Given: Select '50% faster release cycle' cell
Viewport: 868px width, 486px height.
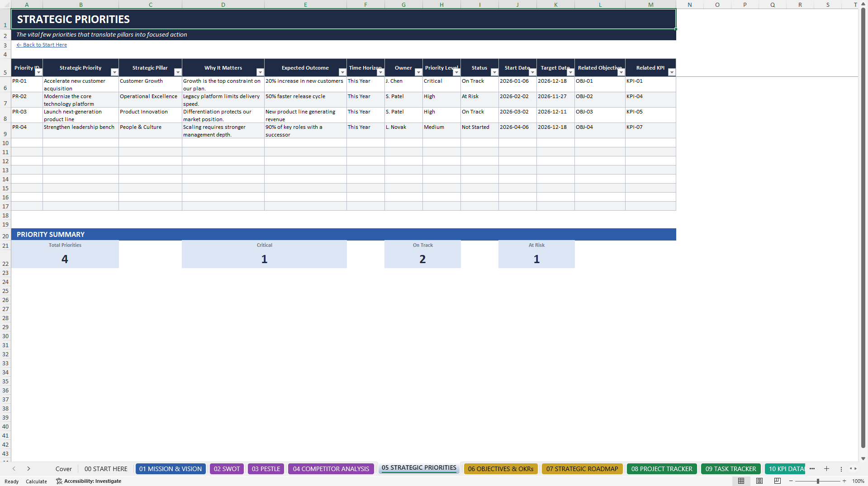Looking at the screenshot, I should pyautogui.click(x=305, y=100).
